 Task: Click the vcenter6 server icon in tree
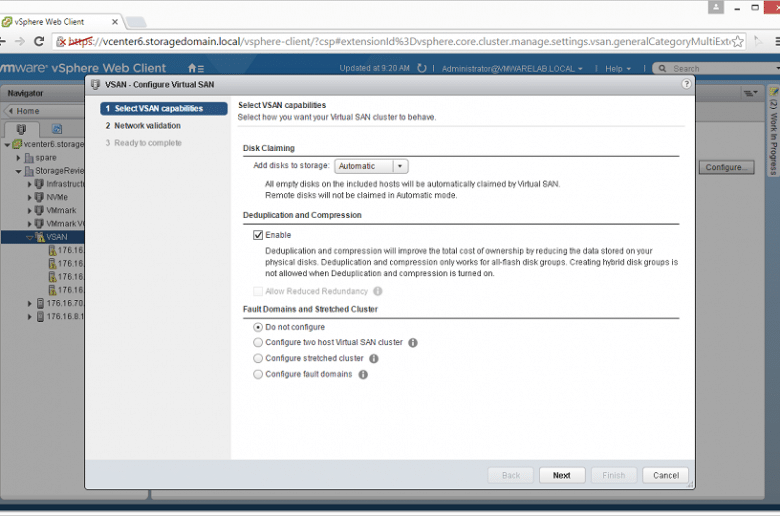pyautogui.click(x=17, y=144)
